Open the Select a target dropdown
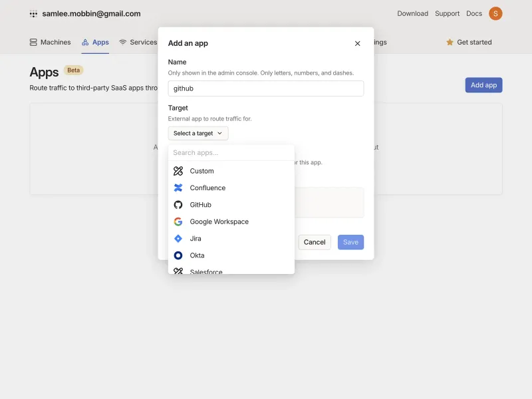The height and width of the screenshot is (399, 532). [x=198, y=134]
